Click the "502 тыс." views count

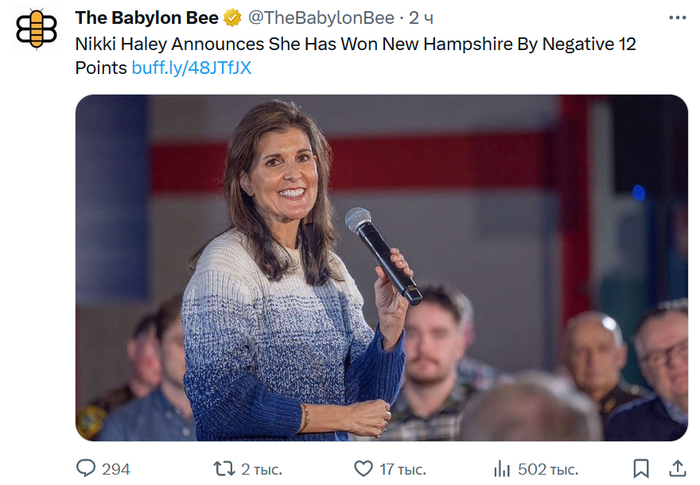549,469
